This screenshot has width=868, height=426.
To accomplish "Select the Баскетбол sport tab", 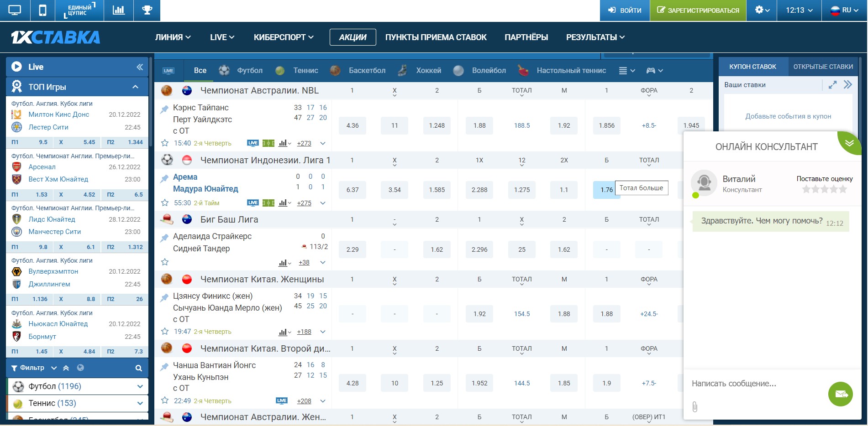I will (358, 71).
